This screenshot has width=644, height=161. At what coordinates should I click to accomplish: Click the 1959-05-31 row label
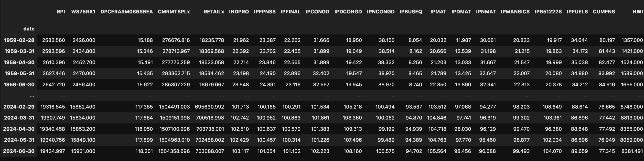19,73
